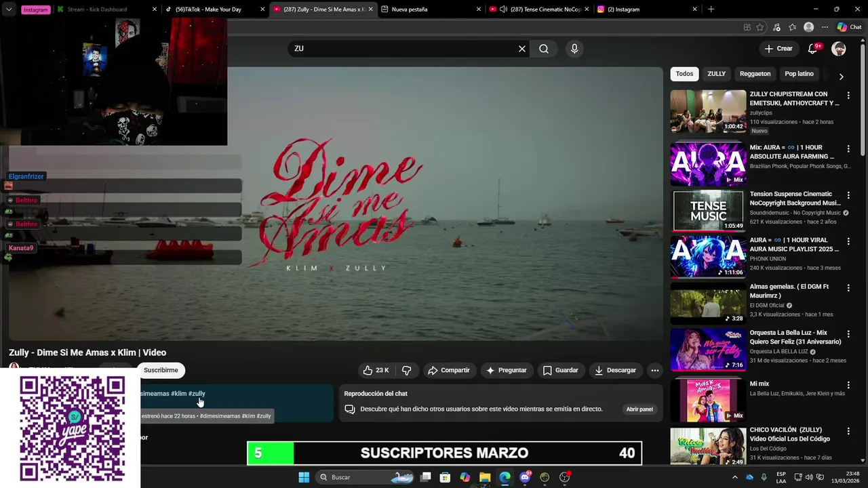The image size is (868, 488).
Task: Select the Reggaeton filter chip
Action: [755, 74]
